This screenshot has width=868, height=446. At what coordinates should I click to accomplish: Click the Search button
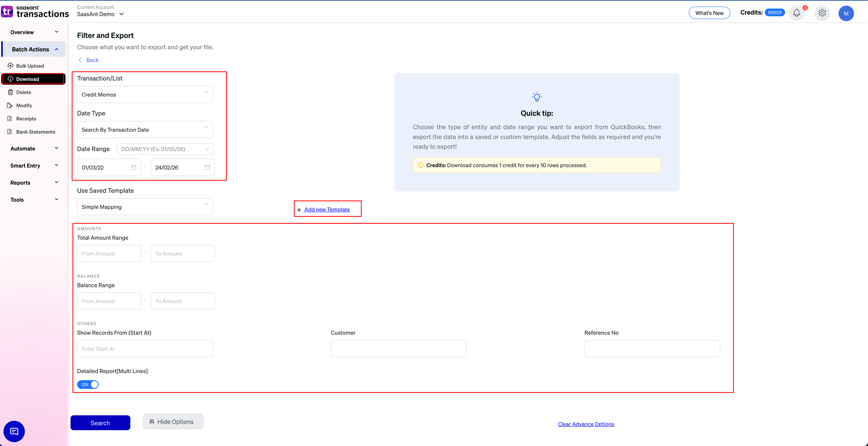tap(100, 423)
